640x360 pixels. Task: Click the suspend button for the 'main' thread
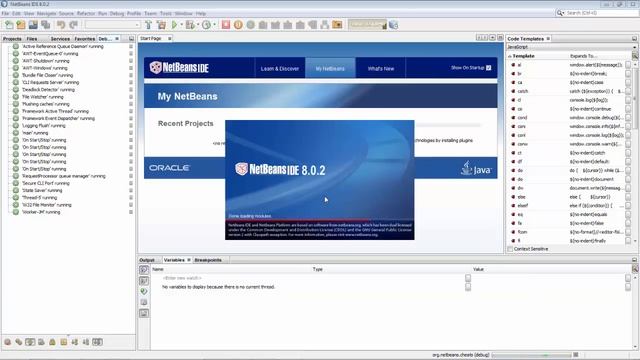pyautogui.click(x=131, y=133)
